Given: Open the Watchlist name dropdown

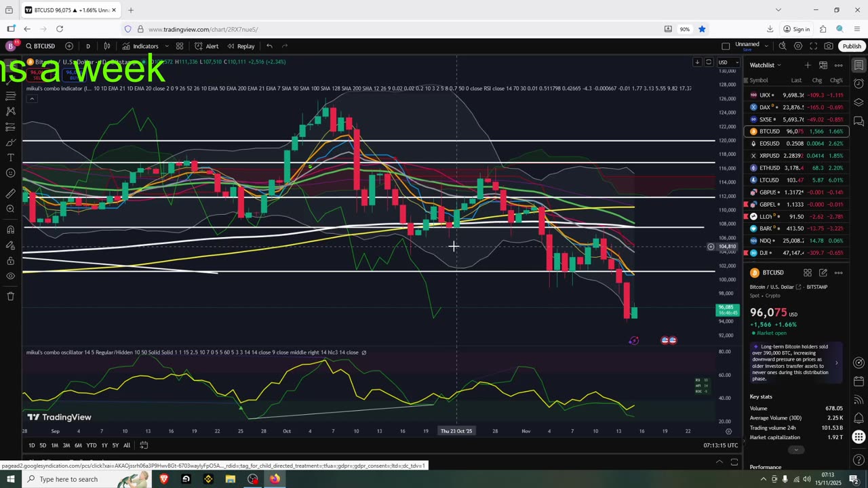Looking at the screenshot, I should click(766, 65).
